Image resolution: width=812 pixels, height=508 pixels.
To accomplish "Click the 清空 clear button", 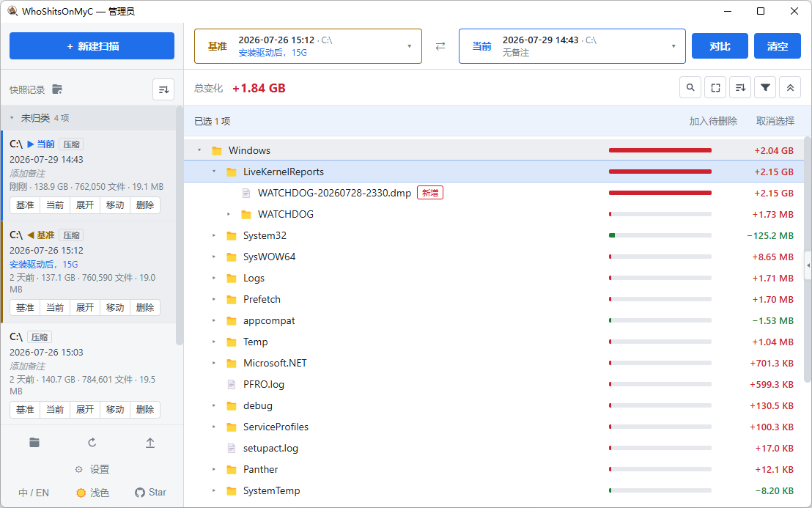I will click(778, 46).
